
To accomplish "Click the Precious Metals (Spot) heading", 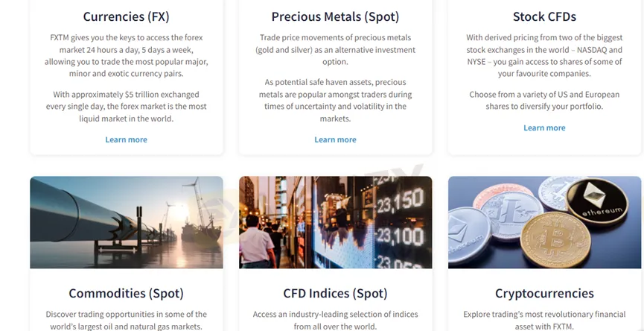I will tap(335, 17).
